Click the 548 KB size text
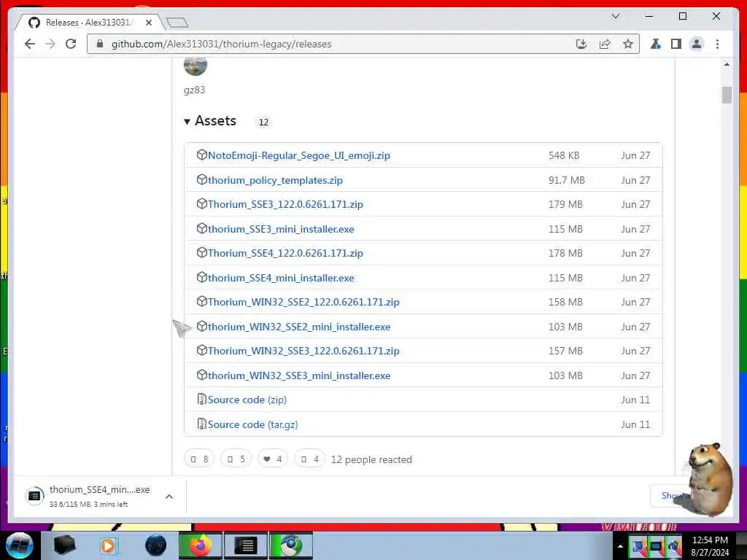This screenshot has width=747, height=560. point(564,155)
